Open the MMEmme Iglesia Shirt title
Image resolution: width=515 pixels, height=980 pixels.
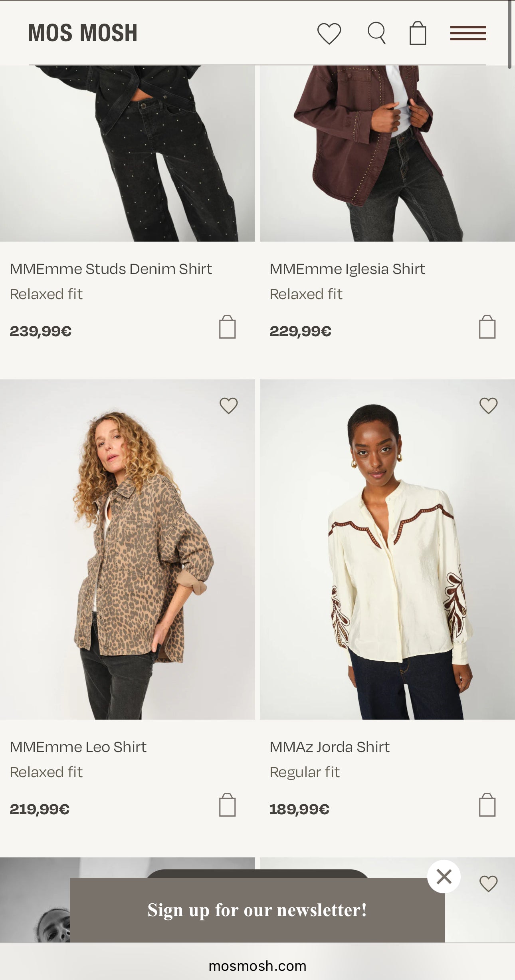click(347, 269)
